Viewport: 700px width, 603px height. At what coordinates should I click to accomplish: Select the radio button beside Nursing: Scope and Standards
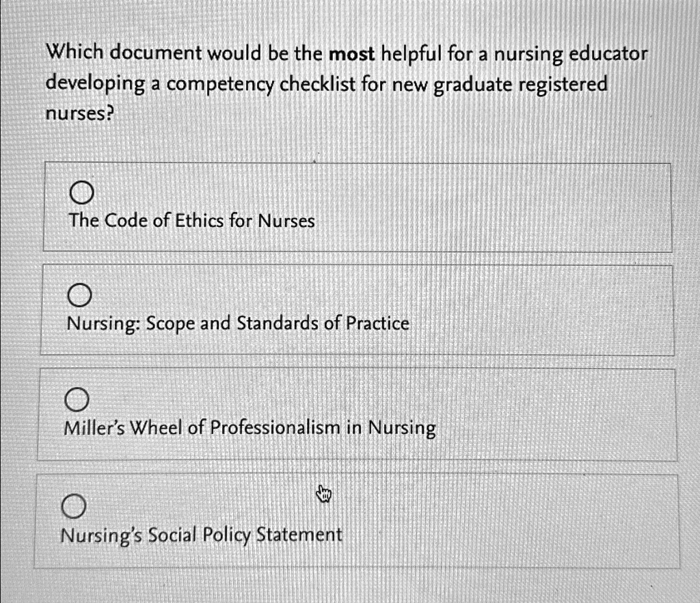point(81,295)
